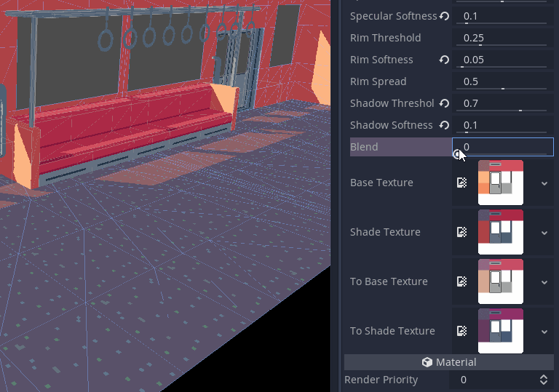Select the Shade Texture thumbnail
The image size is (559, 392).
[501, 232]
